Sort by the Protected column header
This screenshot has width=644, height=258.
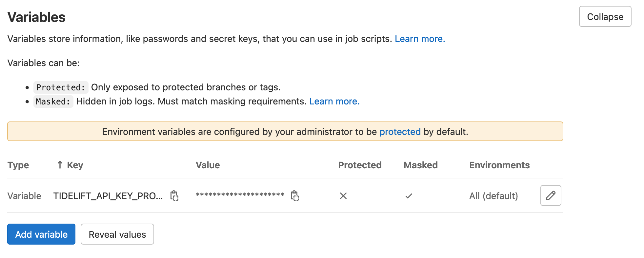coord(360,165)
